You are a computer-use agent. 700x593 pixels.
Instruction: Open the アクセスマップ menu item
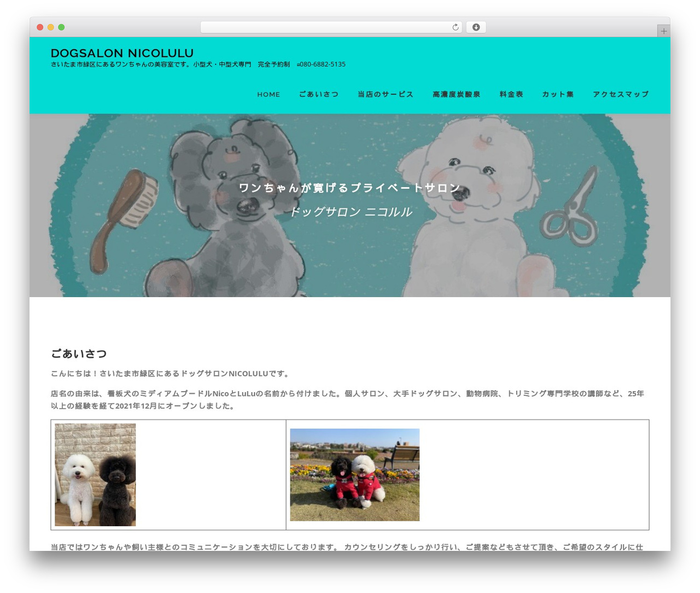[621, 95]
